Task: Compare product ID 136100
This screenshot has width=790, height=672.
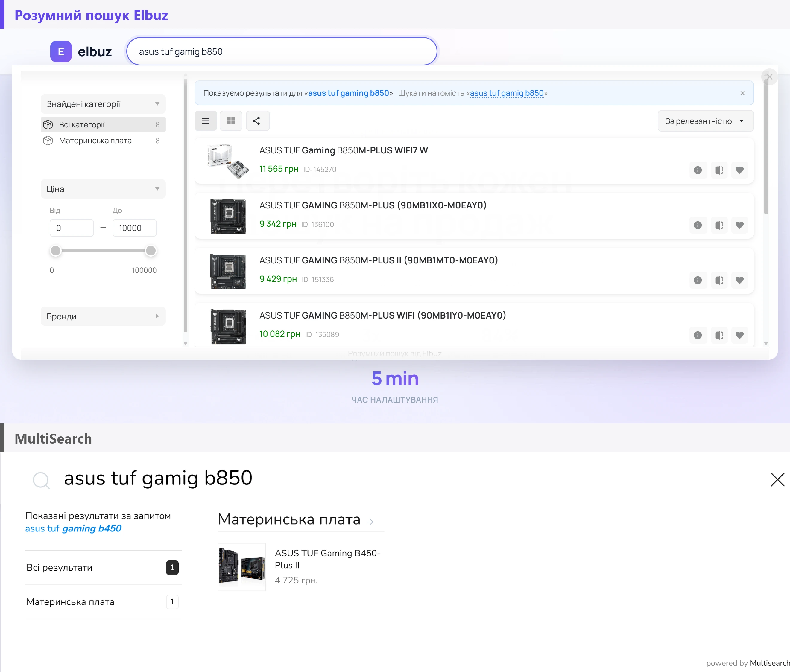Action: click(x=719, y=225)
